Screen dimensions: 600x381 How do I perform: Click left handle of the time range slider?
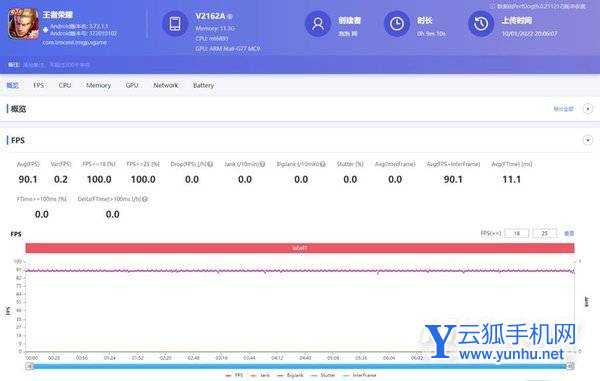[29, 366]
